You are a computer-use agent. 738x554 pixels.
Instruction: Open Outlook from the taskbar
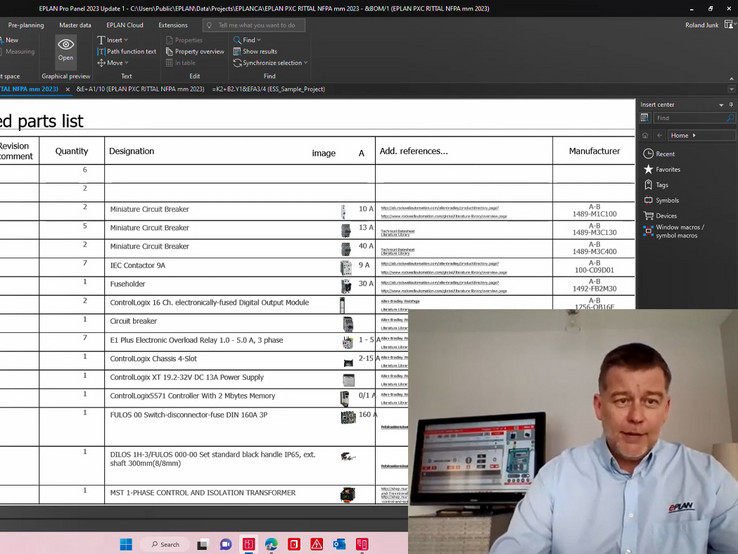(339, 545)
